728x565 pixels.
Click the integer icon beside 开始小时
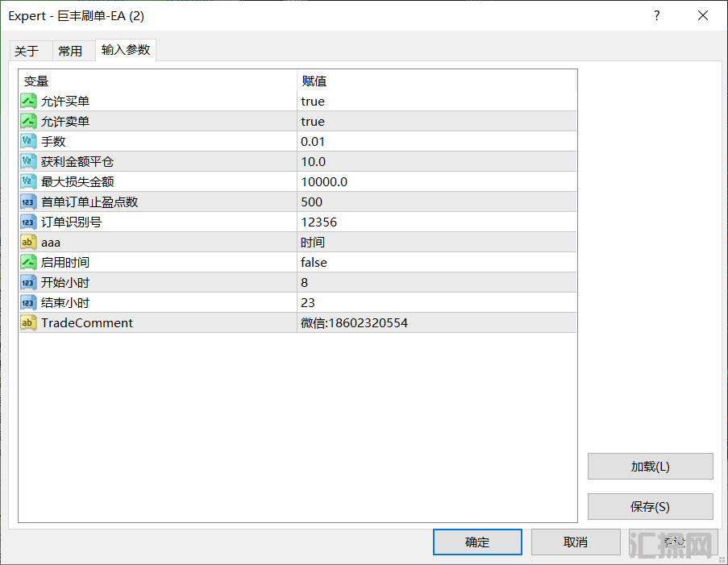coord(28,282)
